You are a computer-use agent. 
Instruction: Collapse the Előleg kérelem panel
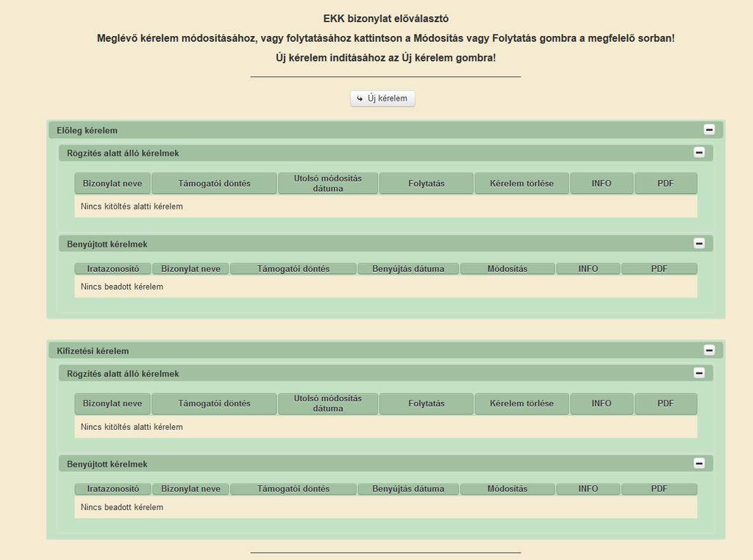coord(709,129)
